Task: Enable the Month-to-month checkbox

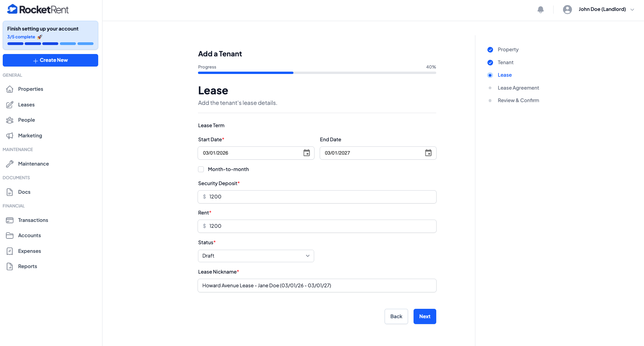Action: (201, 169)
